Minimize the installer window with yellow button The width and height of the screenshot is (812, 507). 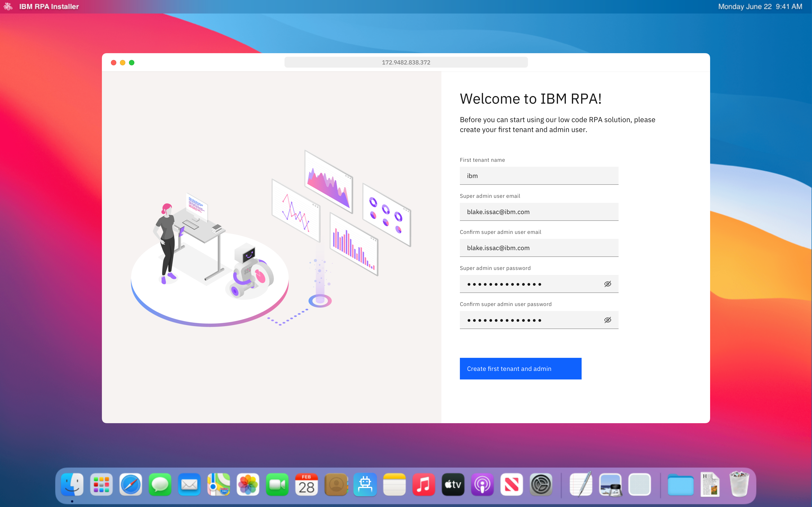tap(123, 63)
